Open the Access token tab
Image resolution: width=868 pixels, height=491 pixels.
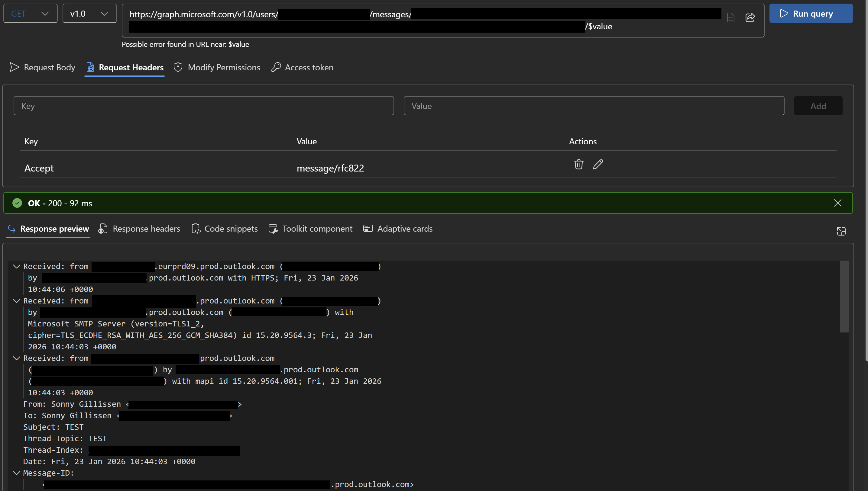pyautogui.click(x=303, y=67)
